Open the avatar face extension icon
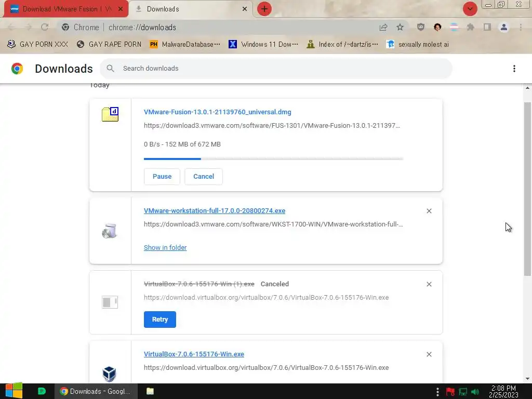This screenshot has width=532, height=399. [x=437, y=27]
